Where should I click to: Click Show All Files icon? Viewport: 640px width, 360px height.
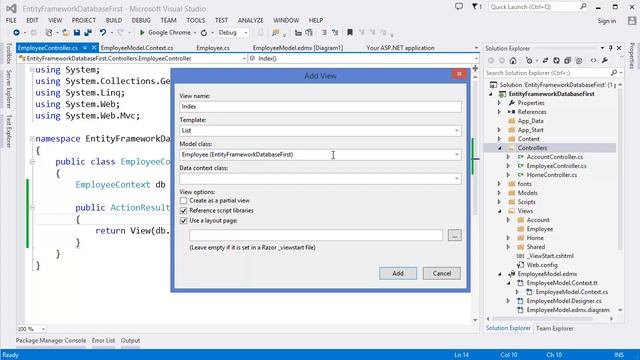(579, 60)
